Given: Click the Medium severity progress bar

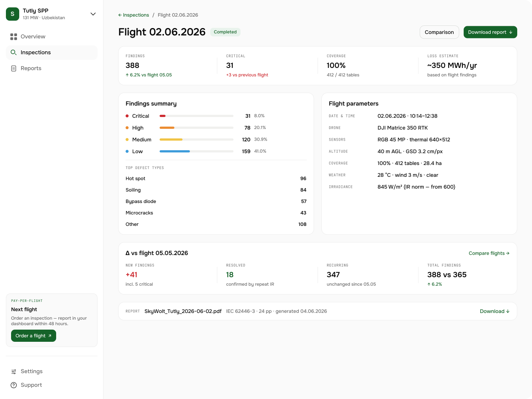Looking at the screenshot, I should pyautogui.click(x=197, y=140).
